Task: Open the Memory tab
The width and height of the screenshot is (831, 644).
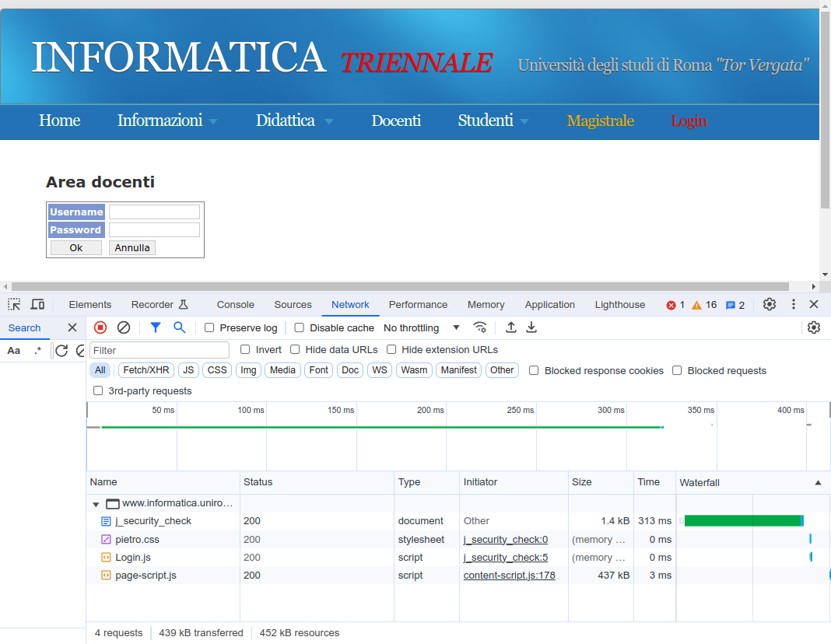Action: coord(486,305)
